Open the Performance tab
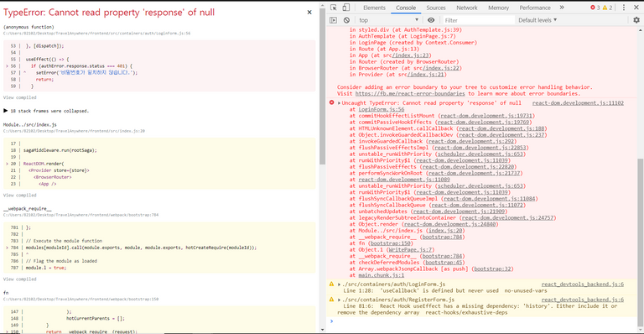 tap(535, 8)
